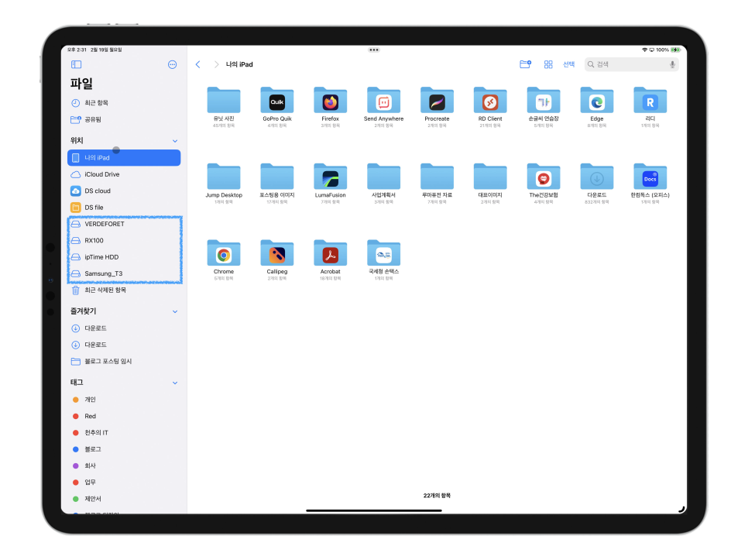The width and height of the screenshot is (748, 560).
Task: Select 나의 iPad location
Action: (x=124, y=158)
